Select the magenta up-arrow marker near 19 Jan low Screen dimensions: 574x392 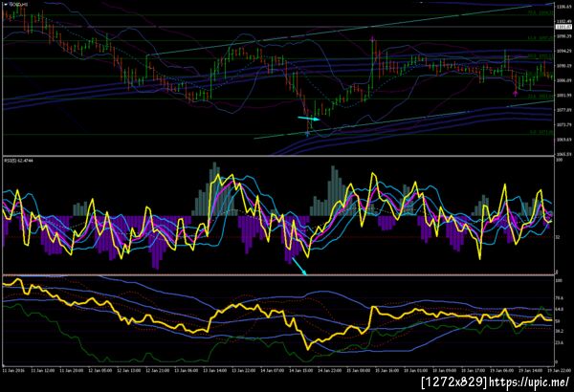point(516,94)
